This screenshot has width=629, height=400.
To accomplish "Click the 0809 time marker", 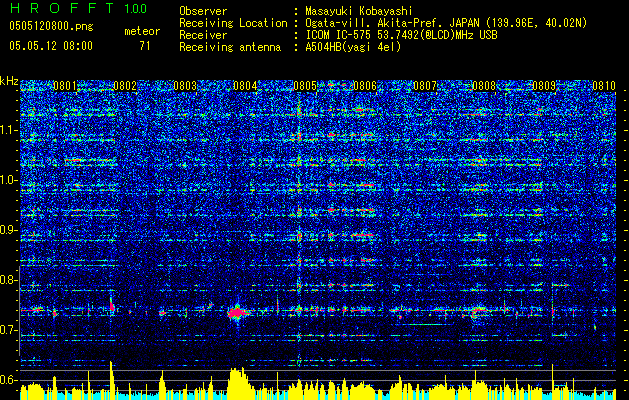I will click(x=544, y=86).
